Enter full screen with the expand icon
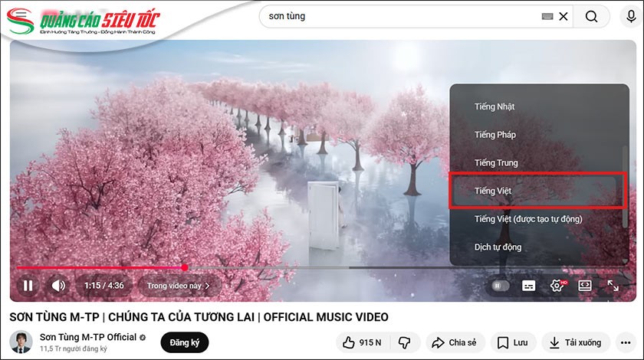The image size is (644, 360). (613, 285)
